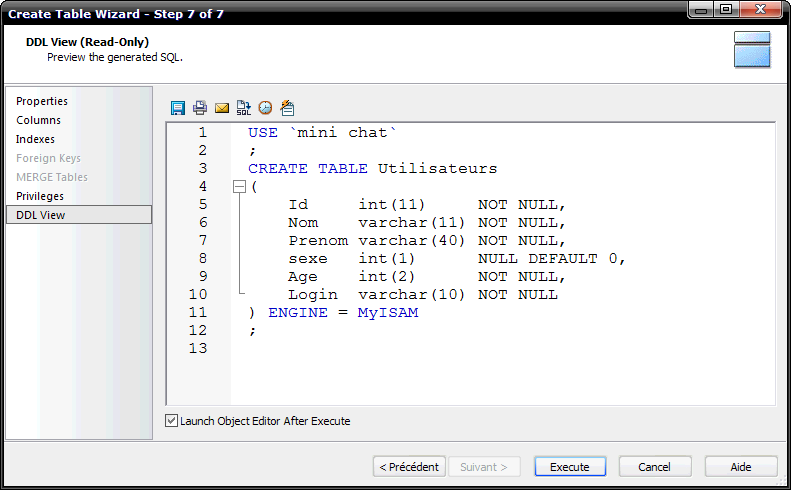Go to the Columns step
Screen dimensions: 791x490
(38, 120)
